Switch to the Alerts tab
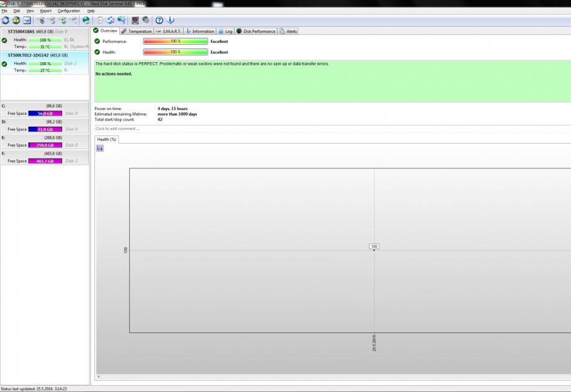This screenshot has height=392, width=571. click(x=288, y=31)
